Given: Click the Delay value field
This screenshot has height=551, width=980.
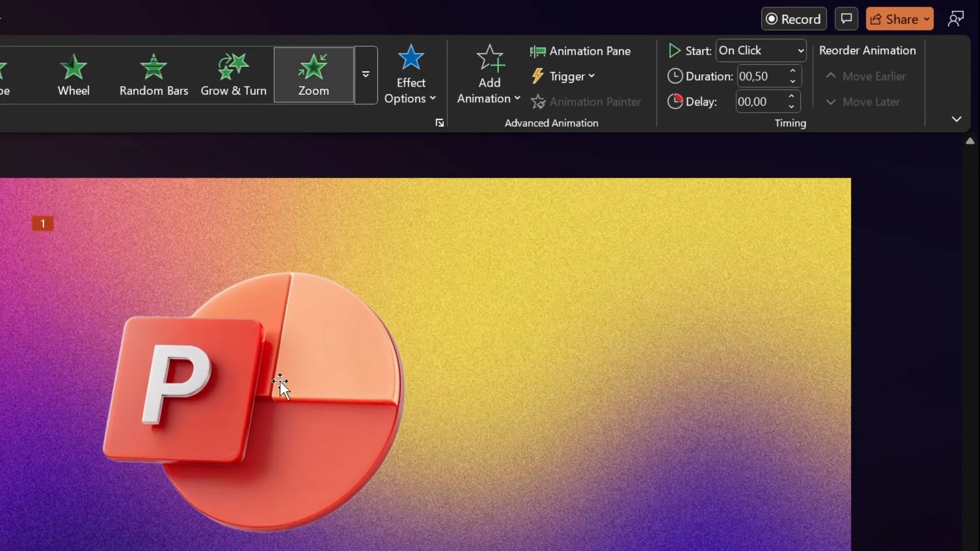Looking at the screenshot, I should pyautogui.click(x=761, y=102).
